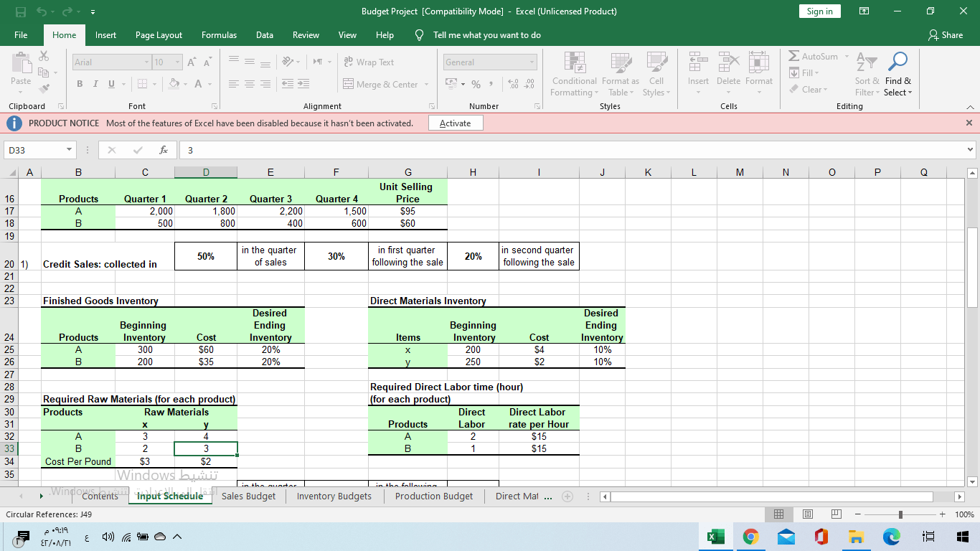The width and height of the screenshot is (980, 551).
Task: Open Microsoft Edge from the taskbar
Action: (891, 537)
